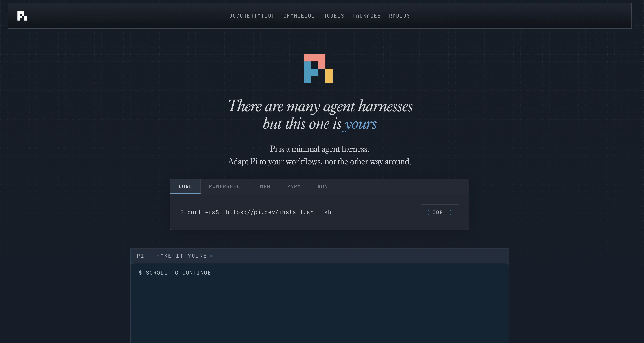Click the $ prompt symbol before curl

(182, 212)
